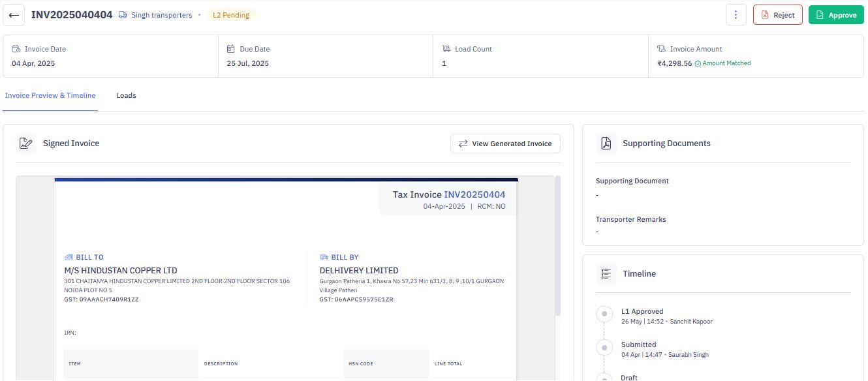Viewport: 868px width, 381px height.
Task: Click the calendar icon next to Invoice Date
Action: (x=16, y=49)
